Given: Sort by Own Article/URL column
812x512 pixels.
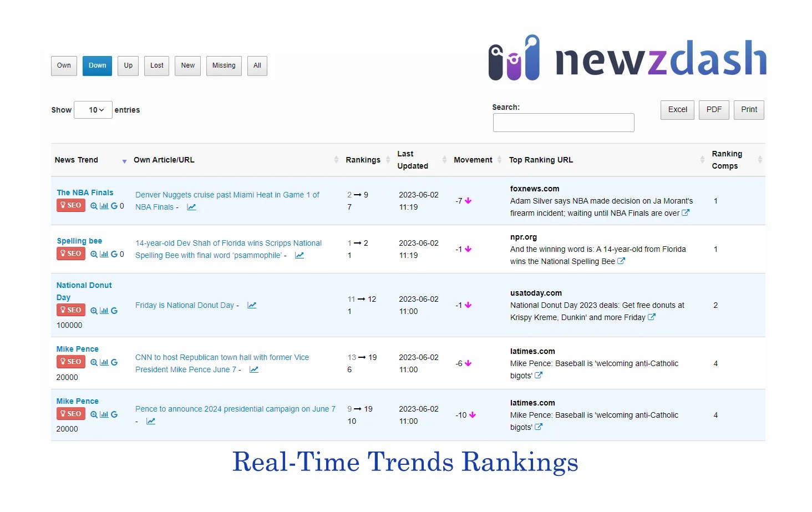Looking at the screenshot, I should pyautogui.click(x=236, y=160).
